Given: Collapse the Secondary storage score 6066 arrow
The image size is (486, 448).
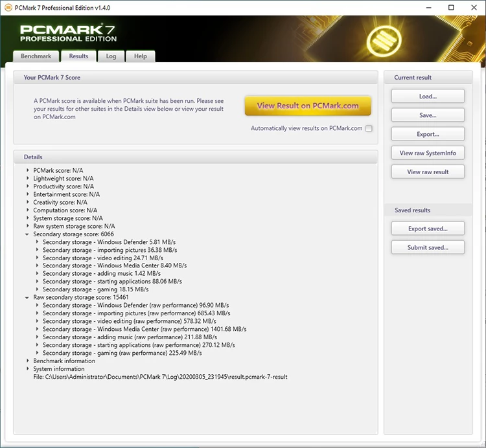Looking at the screenshot, I should click(x=27, y=234).
